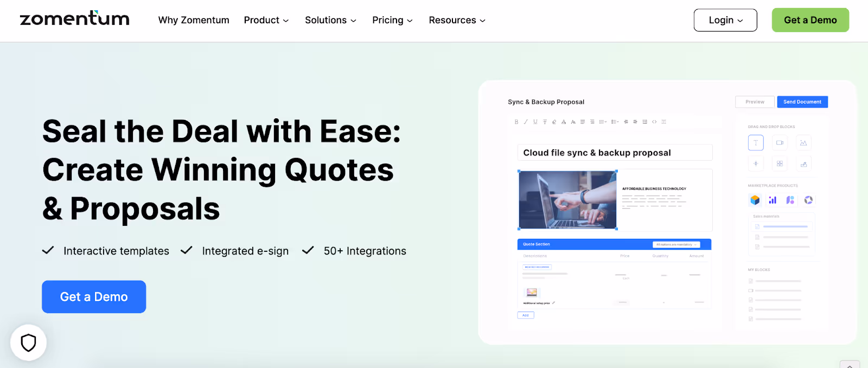Expand the Resources menu

(457, 20)
